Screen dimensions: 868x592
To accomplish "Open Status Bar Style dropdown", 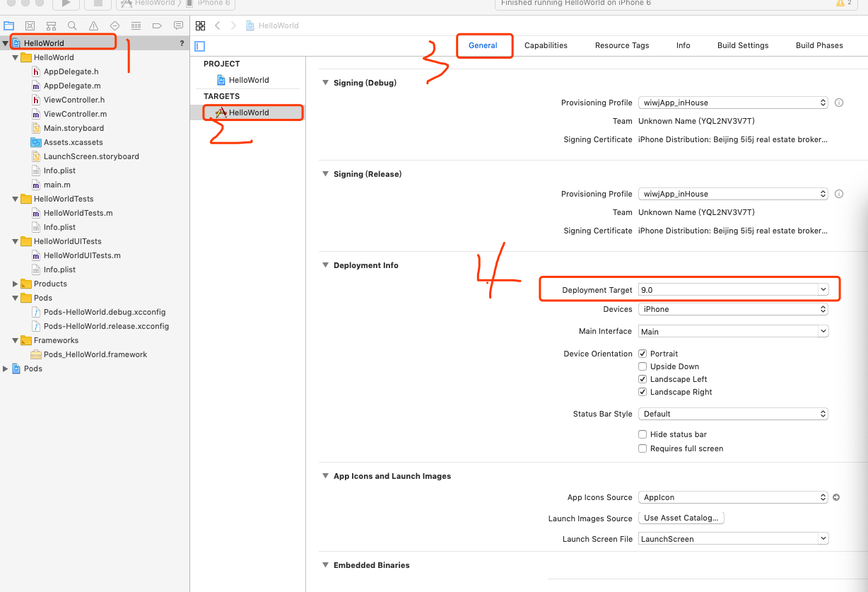I will tap(733, 414).
